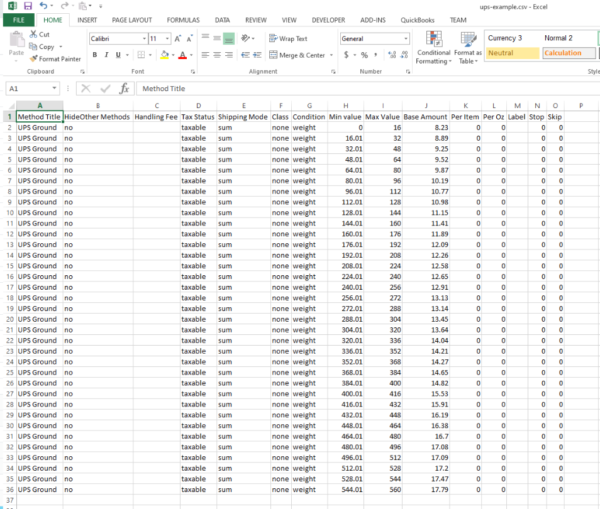Apply the Calculation cell style
Screen dimensions: 600x509
[x=565, y=53]
